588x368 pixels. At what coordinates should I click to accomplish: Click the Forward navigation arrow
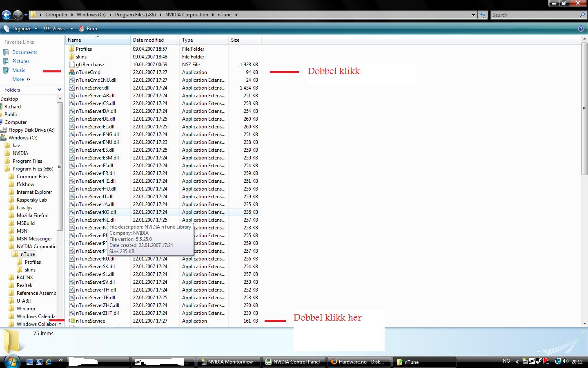point(18,15)
